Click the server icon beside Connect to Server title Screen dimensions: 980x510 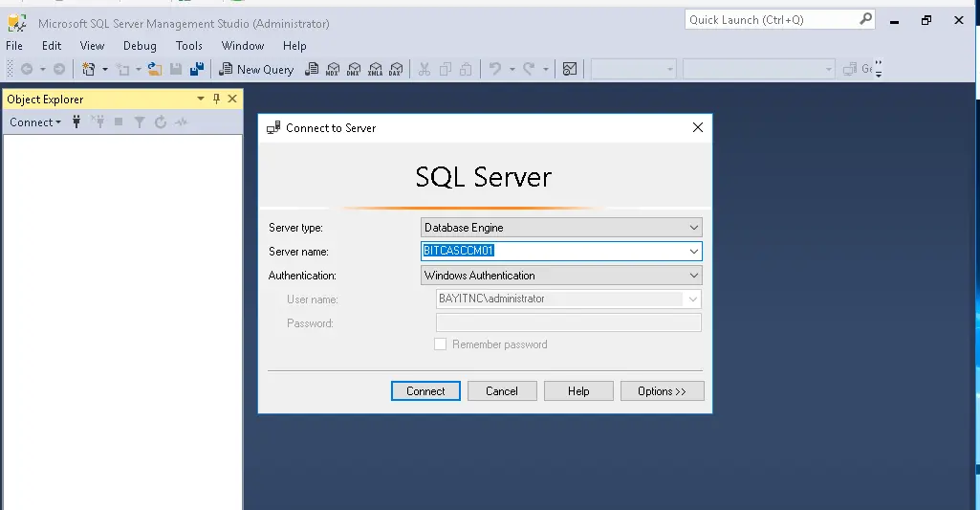tap(273, 127)
